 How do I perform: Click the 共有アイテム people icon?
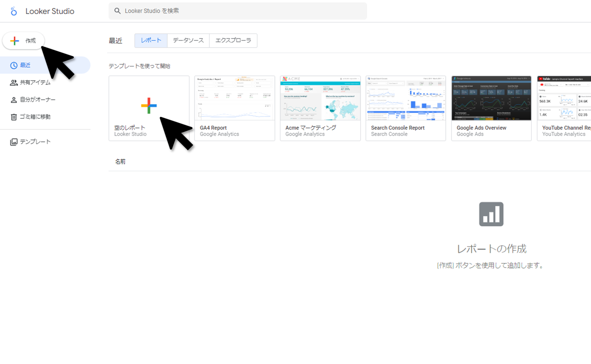(x=14, y=83)
